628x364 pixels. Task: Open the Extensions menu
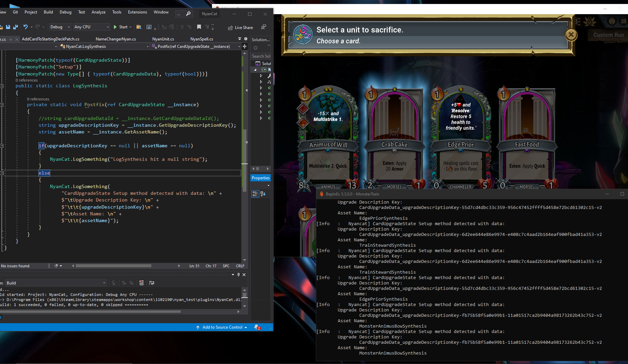137,12
